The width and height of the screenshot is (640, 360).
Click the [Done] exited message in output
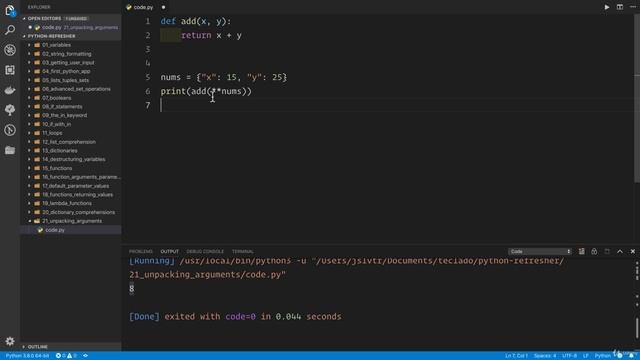pos(235,317)
